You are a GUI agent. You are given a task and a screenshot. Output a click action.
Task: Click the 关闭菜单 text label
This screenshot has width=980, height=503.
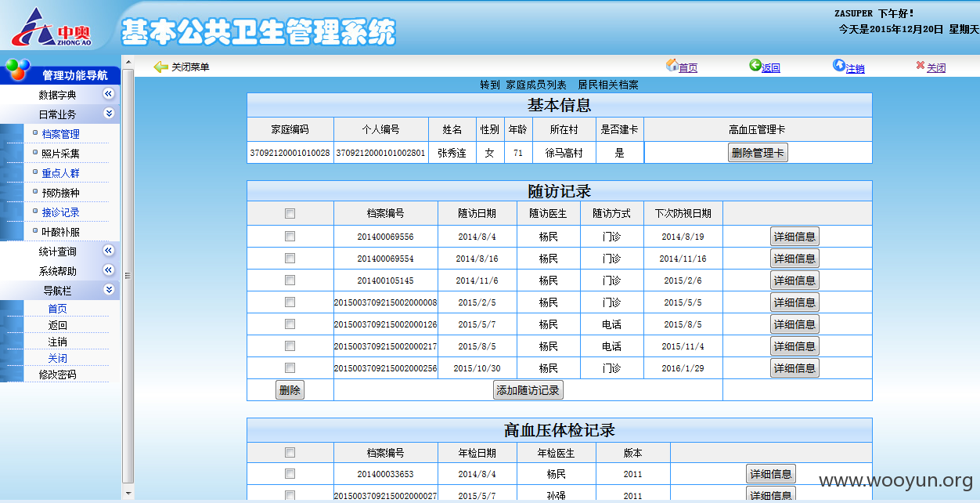(x=190, y=67)
